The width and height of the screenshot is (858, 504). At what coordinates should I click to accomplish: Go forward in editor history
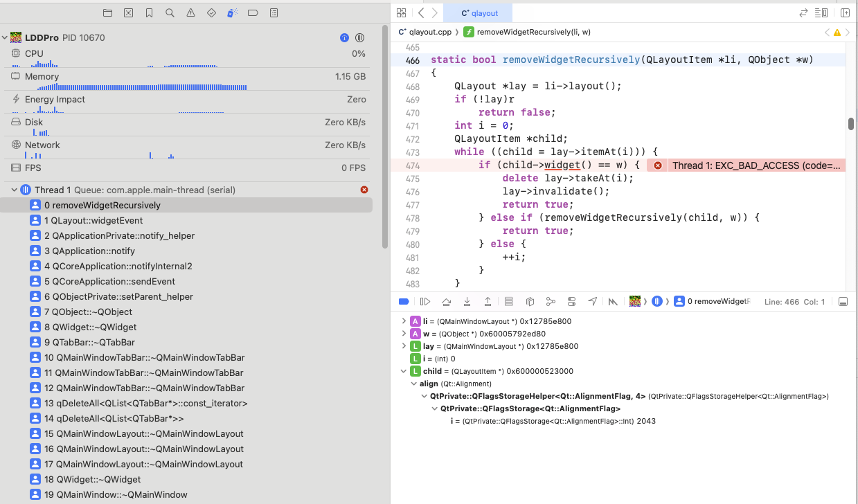click(434, 13)
